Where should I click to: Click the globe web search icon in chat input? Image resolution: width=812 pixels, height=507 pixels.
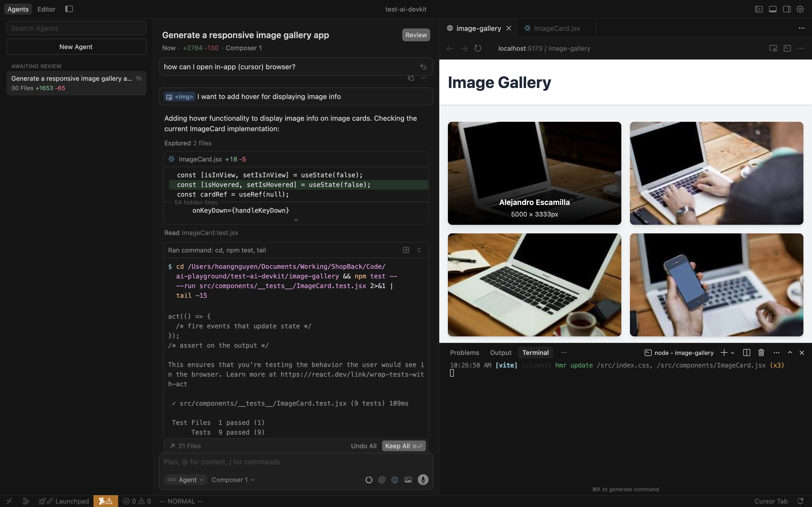pos(395,480)
